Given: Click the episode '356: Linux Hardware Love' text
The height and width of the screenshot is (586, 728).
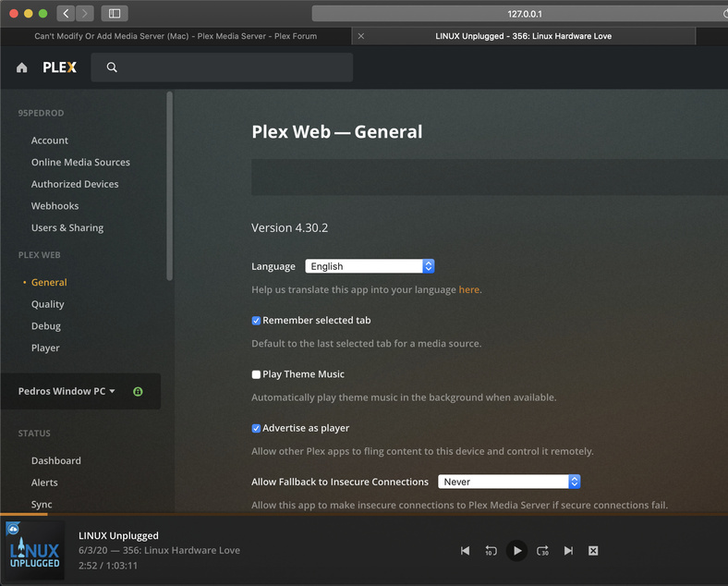Looking at the screenshot, I should coord(181,550).
